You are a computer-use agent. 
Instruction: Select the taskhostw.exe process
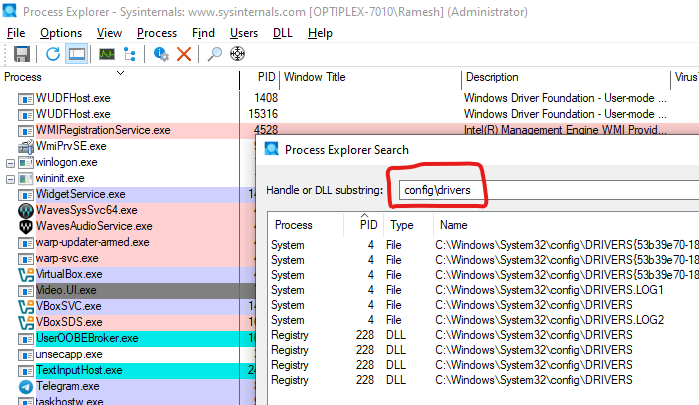[x=69, y=401]
